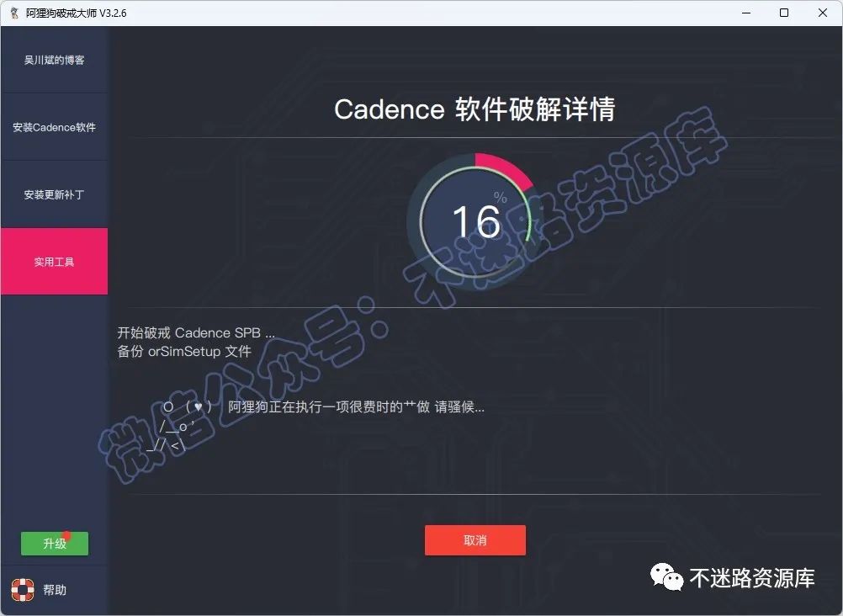Click the lifebuoy help icon
This screenshot has height=616, width=843.
[x=23, y=590]
